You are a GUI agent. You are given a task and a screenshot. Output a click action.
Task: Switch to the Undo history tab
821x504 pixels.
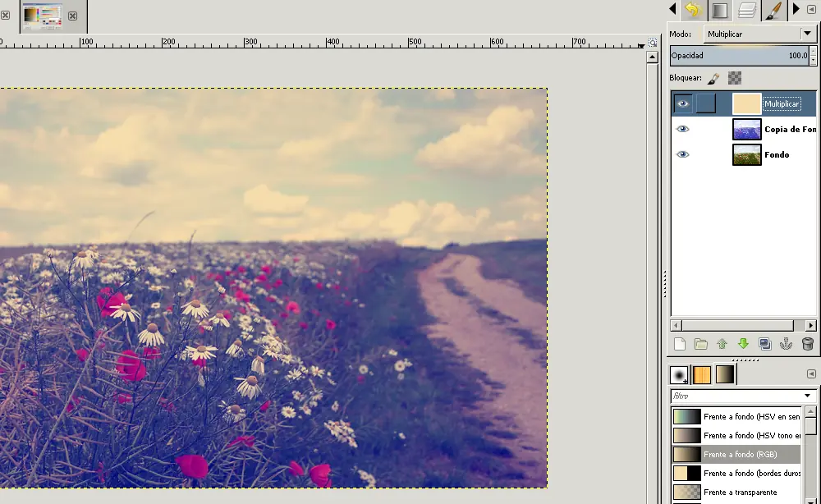tap(694, 10)
